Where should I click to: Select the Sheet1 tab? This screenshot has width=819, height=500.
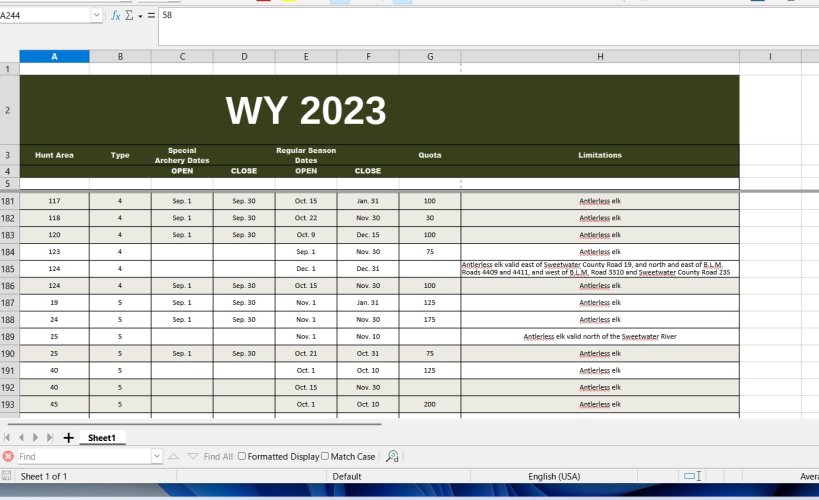coord(102,438)
